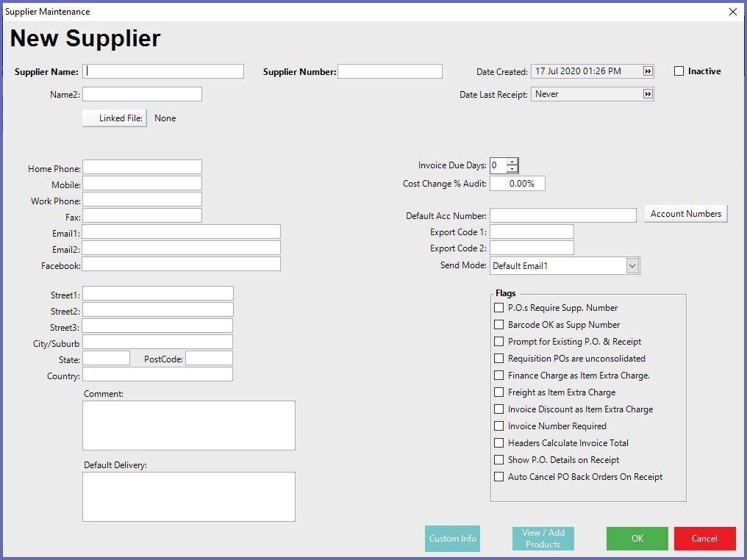Image resolution: width=747 pixels, height=560 pixels.
Task: Click View / Add Products button
Action: tap(543, 539)
